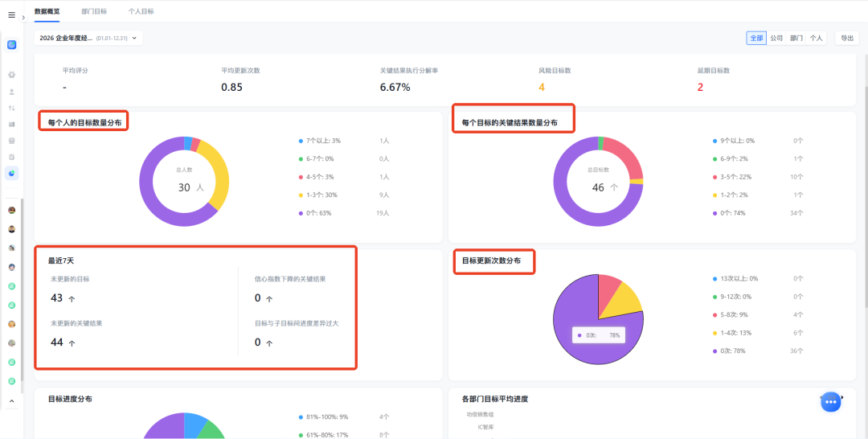Open the blue OKR app logo icon
The image size is (868, 439).
coord(11,45)
